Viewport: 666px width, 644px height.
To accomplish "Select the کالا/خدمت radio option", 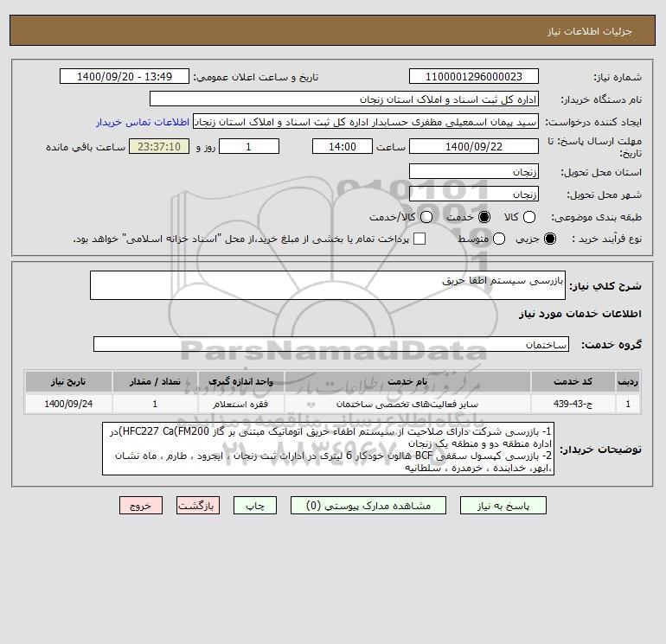I will (x=426, y=217).
